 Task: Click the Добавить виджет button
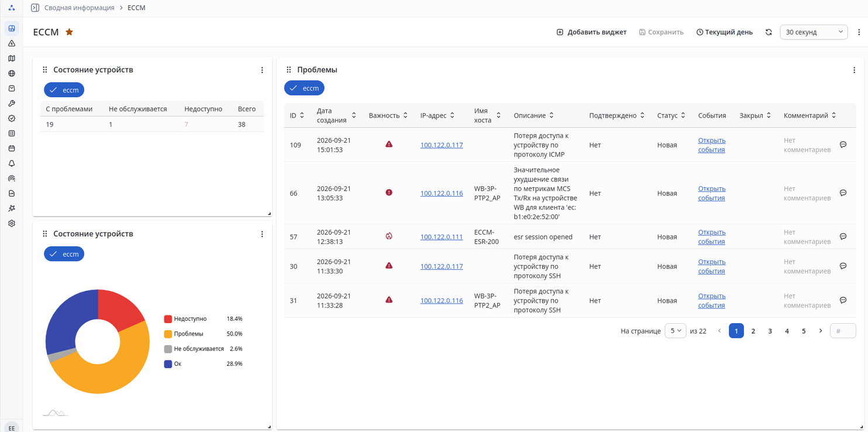point(591,32)
